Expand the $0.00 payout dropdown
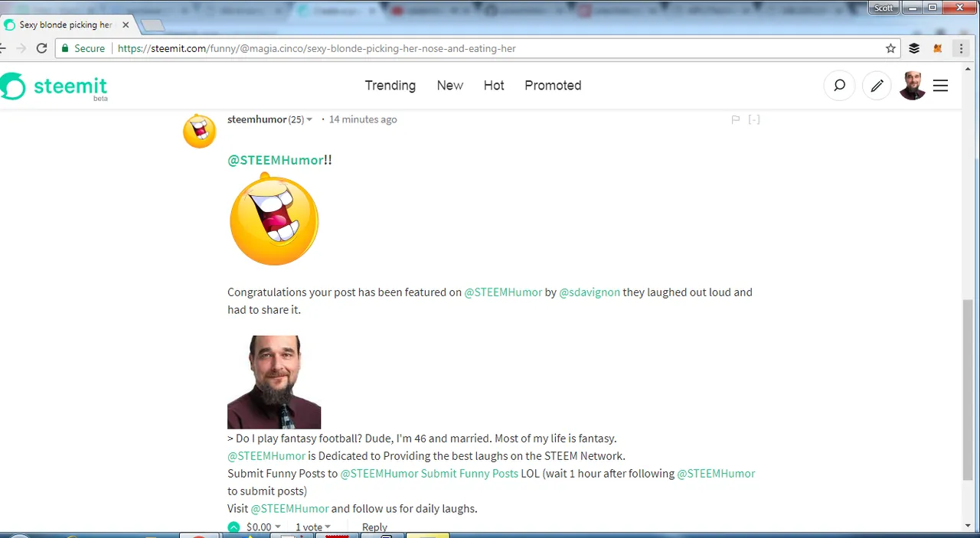The image size is (980, 538). pyautogui.click(x=264, y=527)
